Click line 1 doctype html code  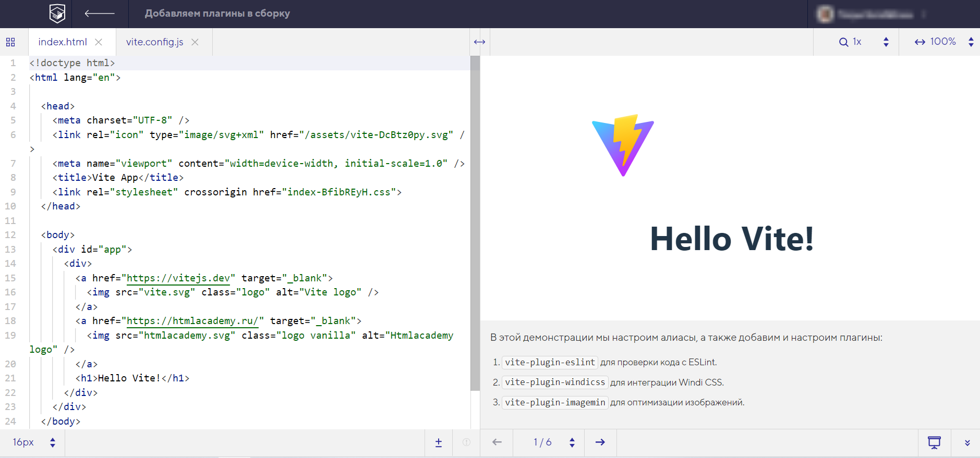72,63
